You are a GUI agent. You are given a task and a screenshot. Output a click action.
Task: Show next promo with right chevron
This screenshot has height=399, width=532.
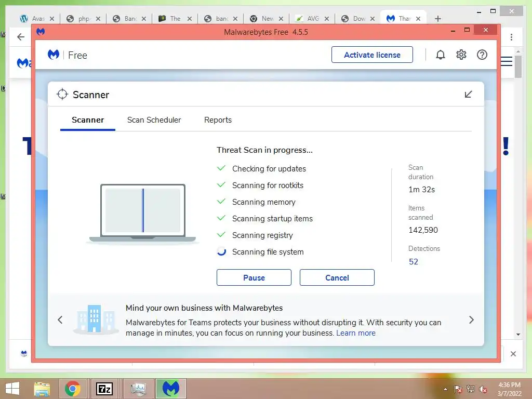point(471,320)
